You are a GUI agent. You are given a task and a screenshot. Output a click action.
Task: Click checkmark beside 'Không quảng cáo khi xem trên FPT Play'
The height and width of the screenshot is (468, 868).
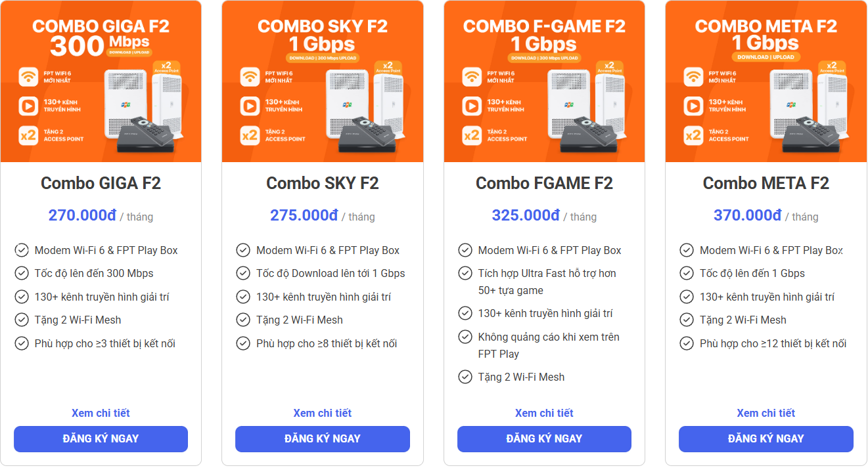465,337
